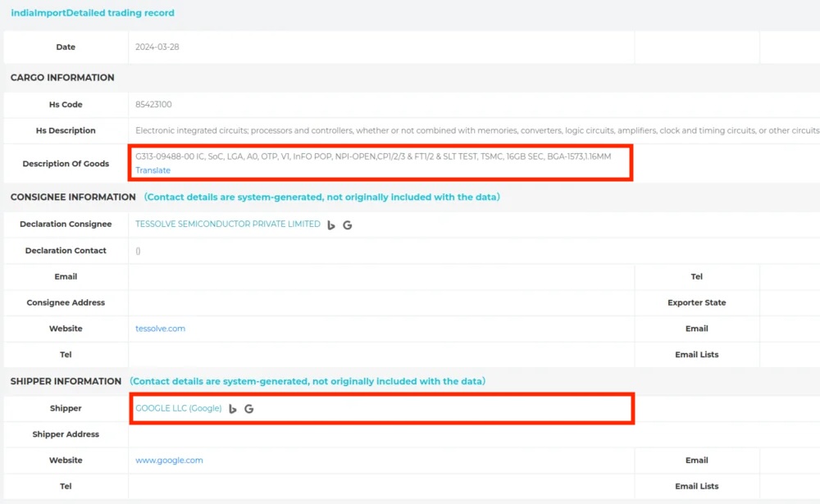
Task: Click the indiaImportDetailed trading record heading
Action: point(92,13)
